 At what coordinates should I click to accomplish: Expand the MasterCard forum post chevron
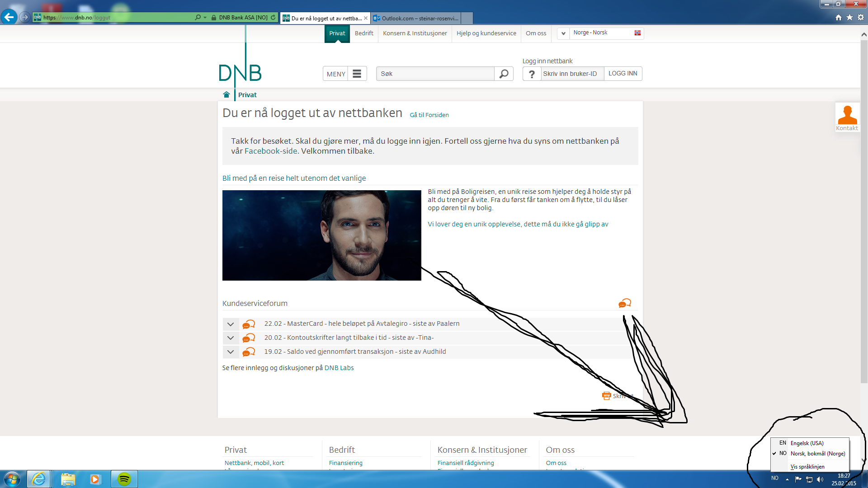click(231, 324)
